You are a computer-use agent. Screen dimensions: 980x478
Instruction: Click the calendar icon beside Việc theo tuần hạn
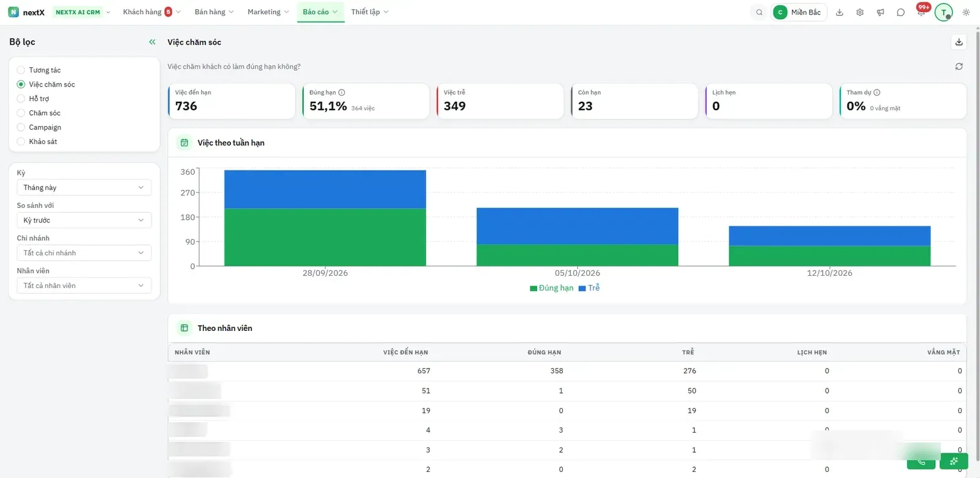(x=184, y=143)
